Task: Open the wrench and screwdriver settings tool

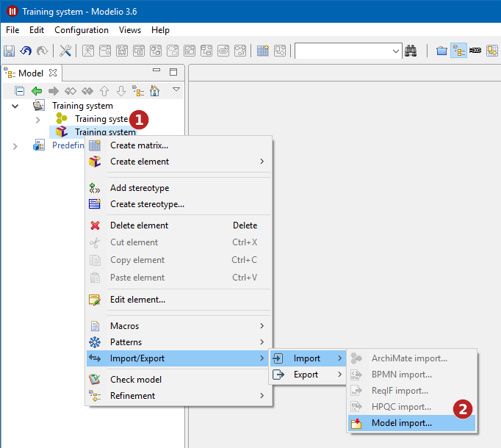Action: click(x=65, y=51)
